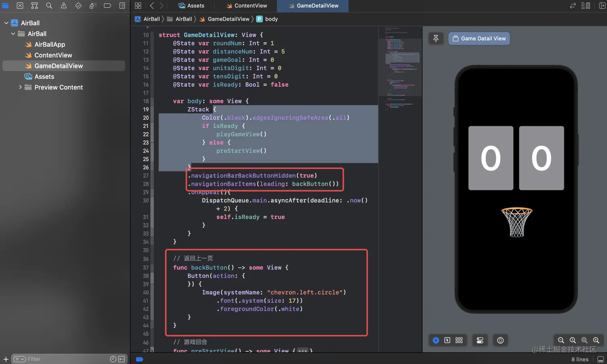This screenshot has width=607, height=364.
Task: Unfold the collapsed preStartView code ellipsis
Action: [x=302, y=351]
